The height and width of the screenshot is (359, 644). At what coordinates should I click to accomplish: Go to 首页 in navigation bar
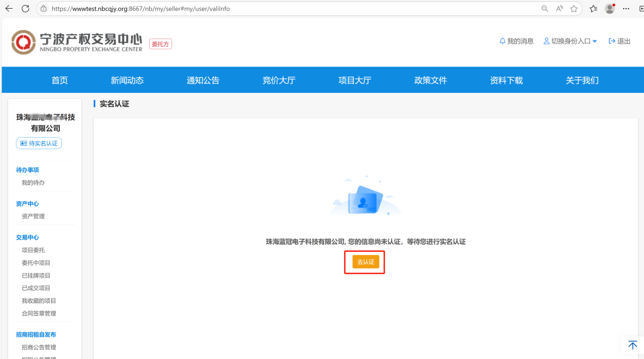(x=59, y=80)
